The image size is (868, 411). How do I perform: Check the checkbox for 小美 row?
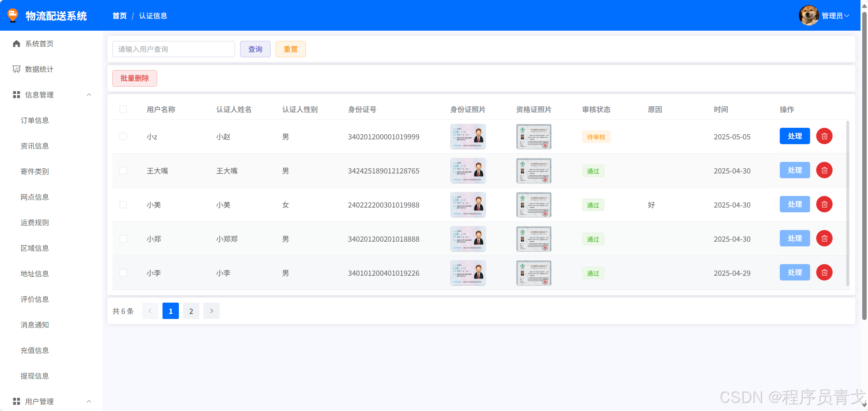click(x=123, y=205)
